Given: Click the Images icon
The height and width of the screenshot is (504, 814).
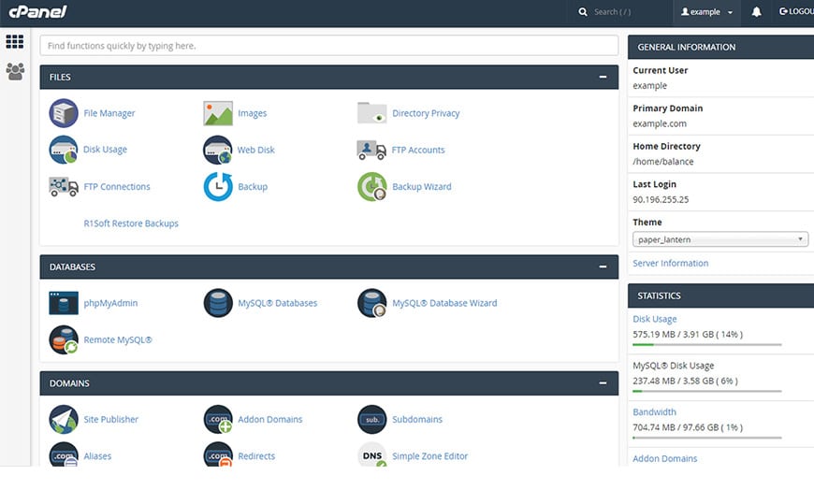Looking at the screenshot, I should 218,113.
